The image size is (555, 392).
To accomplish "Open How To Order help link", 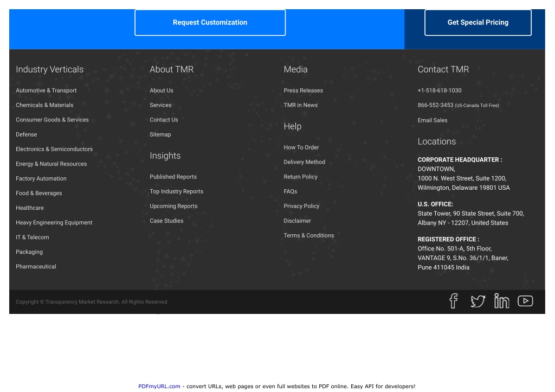I will click(x=301, y=147).
